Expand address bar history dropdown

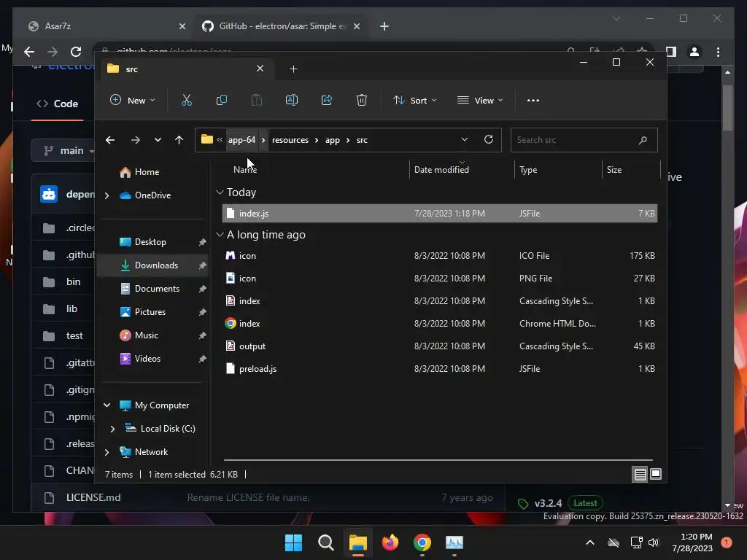(465, 139)
